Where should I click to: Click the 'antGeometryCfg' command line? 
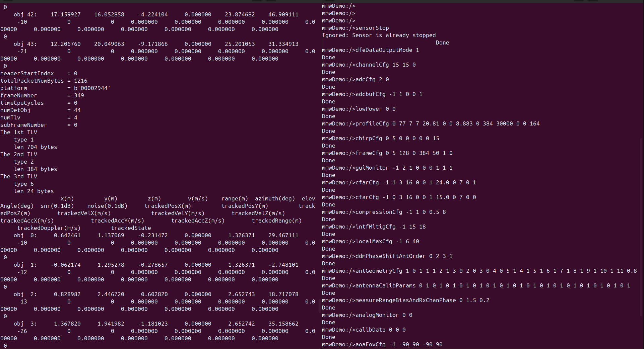point(479,271)
